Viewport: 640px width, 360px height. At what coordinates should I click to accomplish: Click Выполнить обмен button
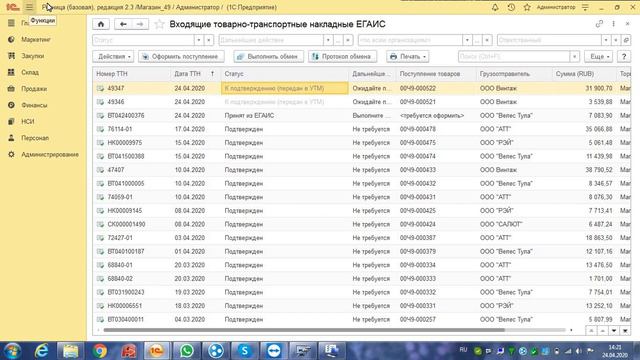[269, 56]
